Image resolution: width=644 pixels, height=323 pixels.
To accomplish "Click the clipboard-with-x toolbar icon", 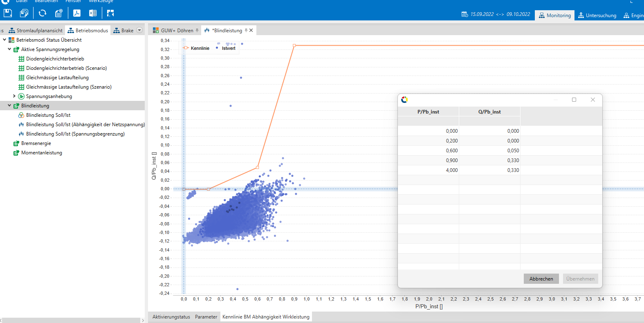I will click(x=59, y=13).
